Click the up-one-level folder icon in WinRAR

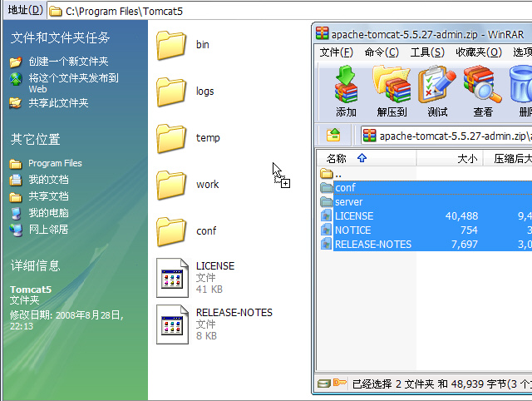coord(333,135)
